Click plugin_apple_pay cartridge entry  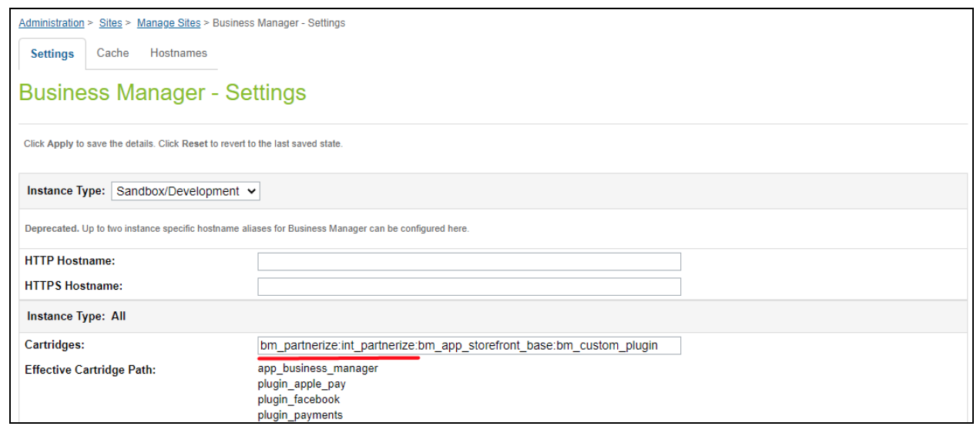[x=301, y=384]
